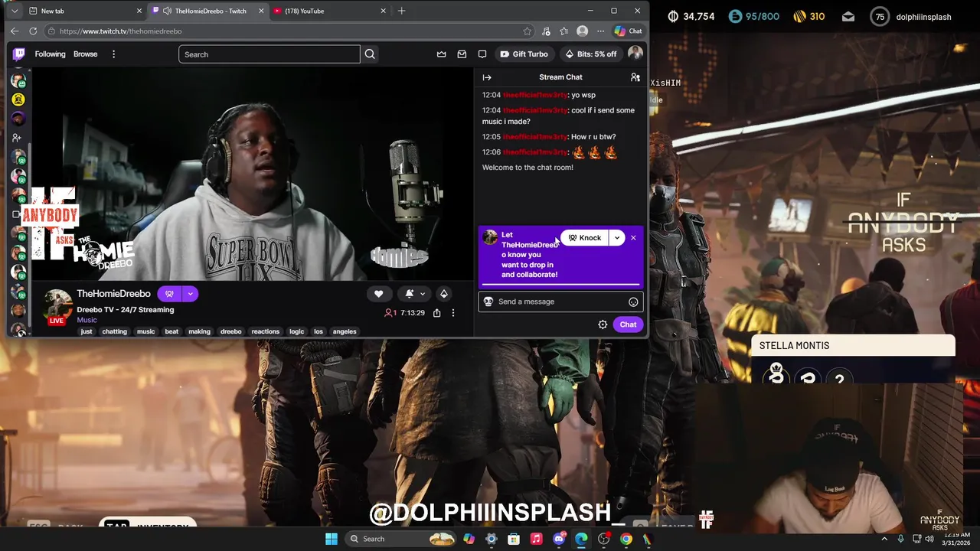
Task: Open the taskbar volume speaker icon
Action: pos(929,539)
